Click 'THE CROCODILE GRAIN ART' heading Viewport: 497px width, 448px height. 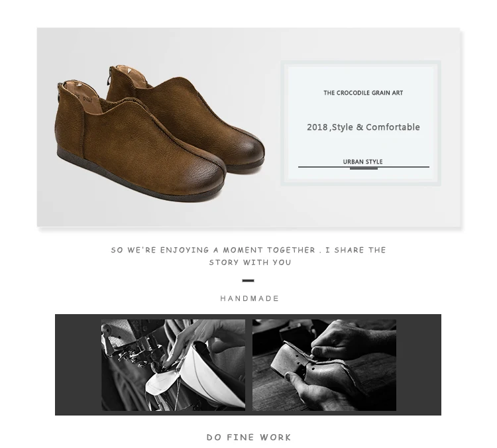point(363,93)
